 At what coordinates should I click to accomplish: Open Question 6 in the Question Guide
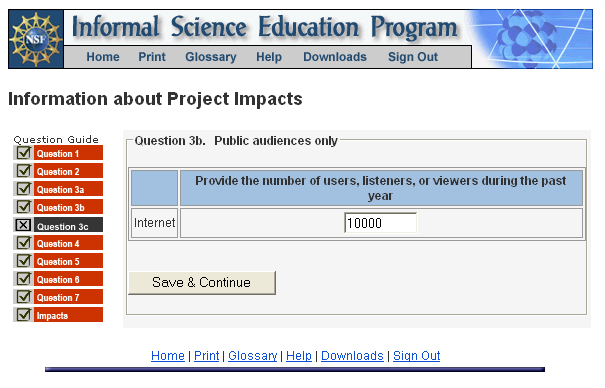click(68, 279)
